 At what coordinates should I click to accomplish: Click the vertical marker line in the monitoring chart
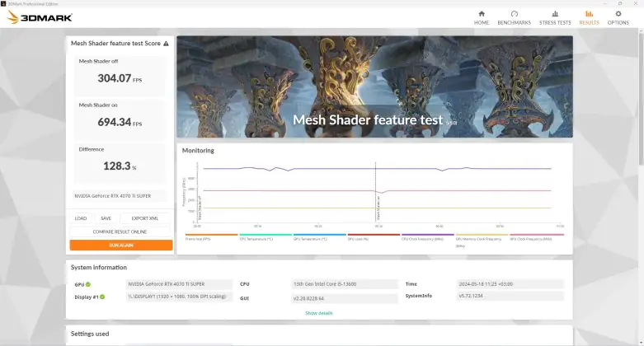[375, 193]
